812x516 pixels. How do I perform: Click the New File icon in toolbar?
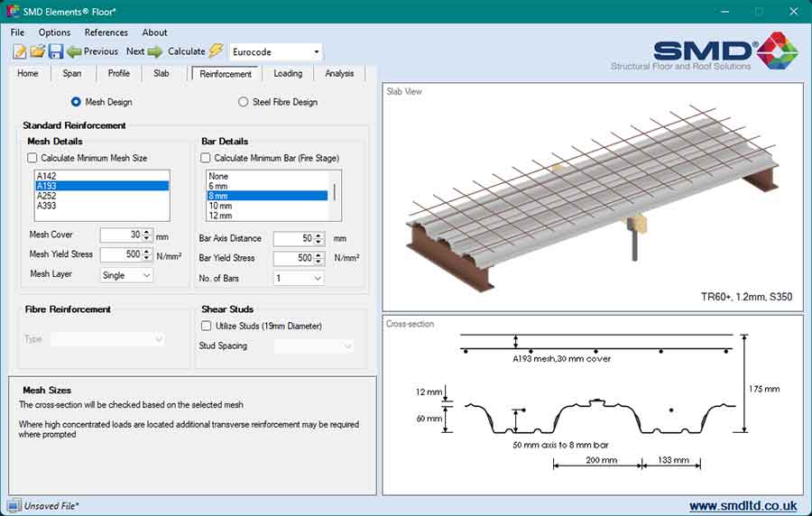click(x=19, y=51)
